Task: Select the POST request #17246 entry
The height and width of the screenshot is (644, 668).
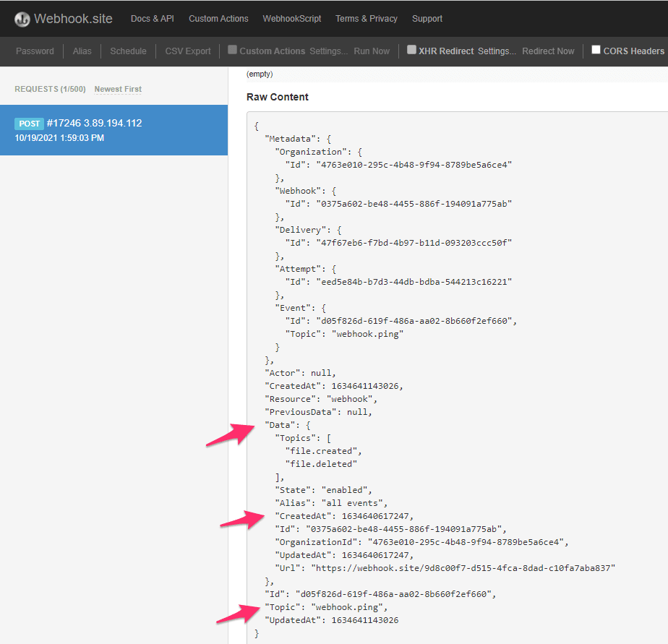Action: [x=114, y=130]
